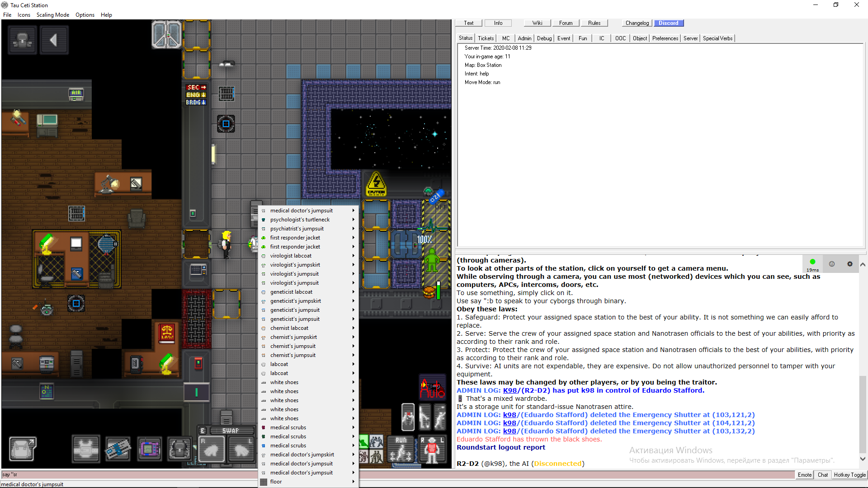Viewport: 868px width, 488px height.
Task: Click the first of the three figure HUD icons
Action: click(408, 417)
